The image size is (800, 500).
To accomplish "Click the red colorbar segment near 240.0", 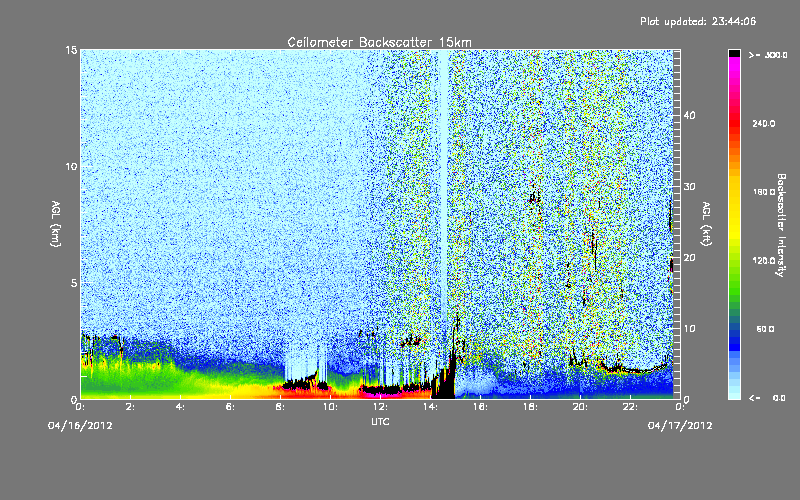I will [734, 124].
